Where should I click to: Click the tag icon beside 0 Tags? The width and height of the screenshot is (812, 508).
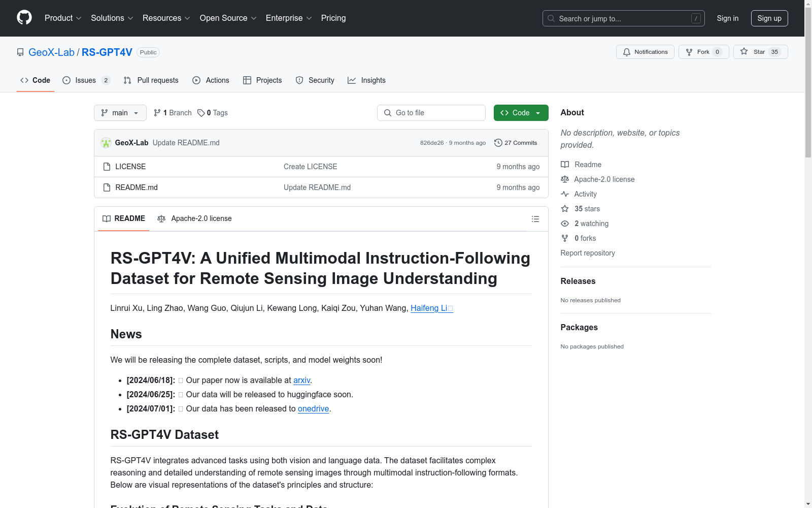tap(201, 113)
